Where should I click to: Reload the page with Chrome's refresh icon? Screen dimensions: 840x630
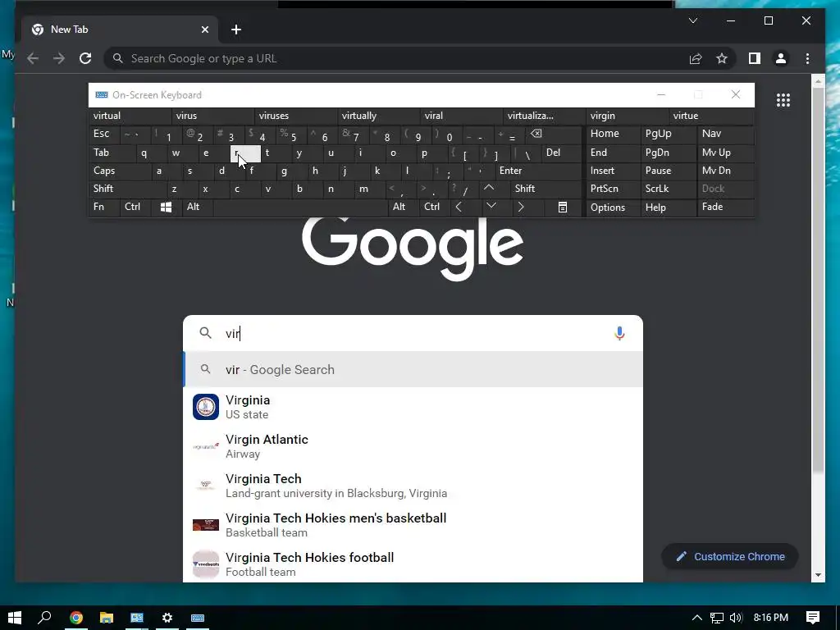tap(85, 58)
